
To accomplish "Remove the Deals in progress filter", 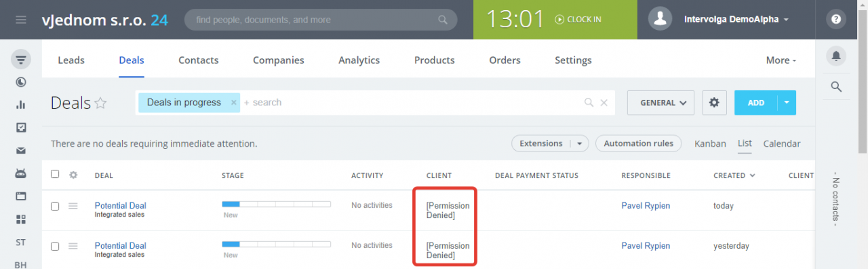I will pyautogui.click(x=233, y=103).
